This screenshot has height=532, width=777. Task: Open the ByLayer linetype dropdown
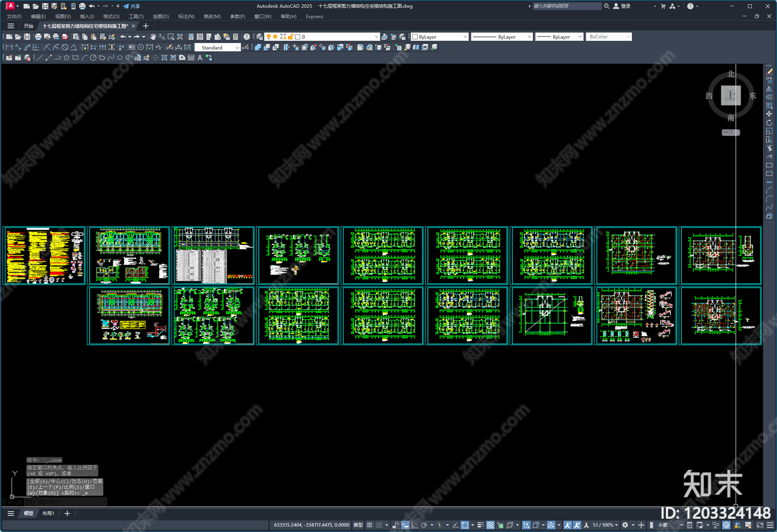502,37
